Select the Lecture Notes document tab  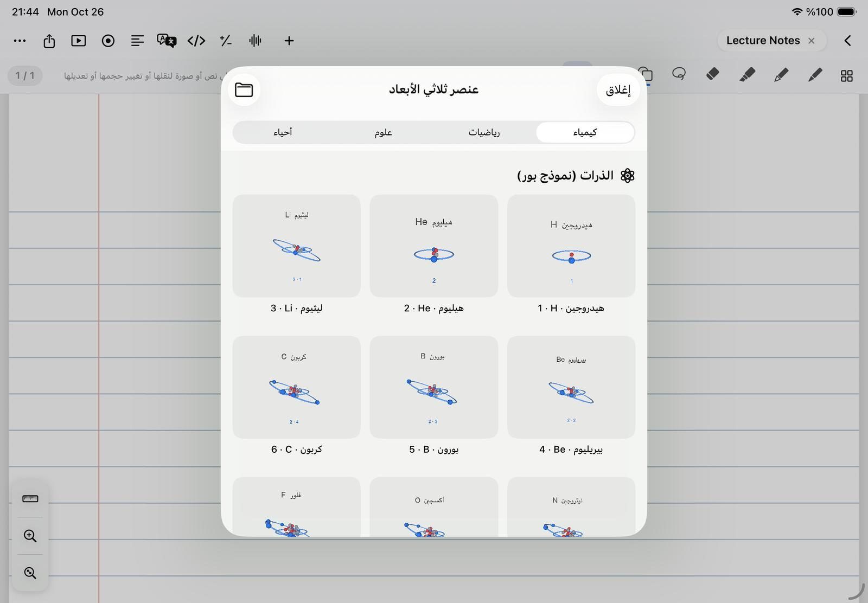(763, 41)
